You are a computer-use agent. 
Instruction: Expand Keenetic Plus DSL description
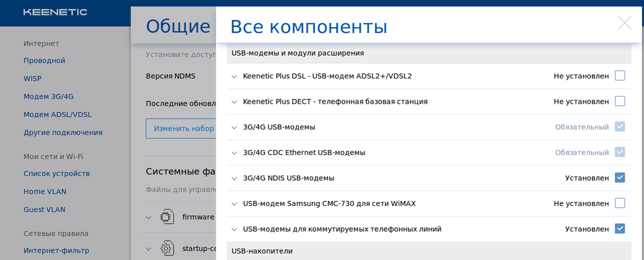pos(234,77)
